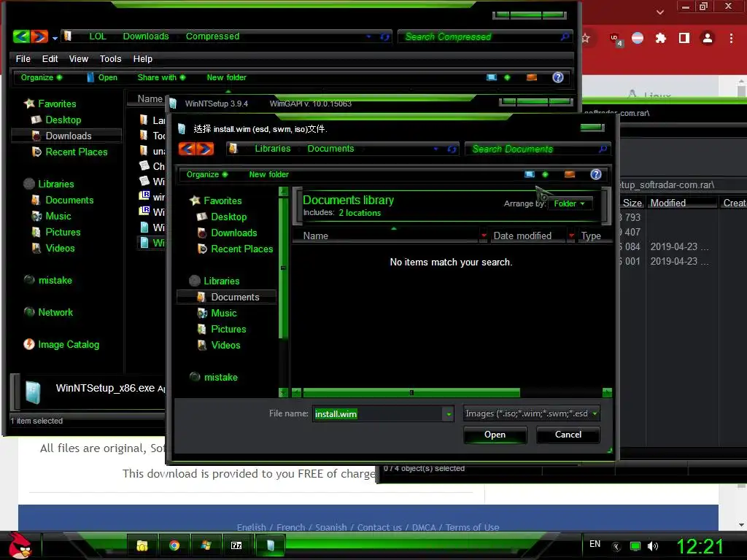Viewport: 747px width, 560px height.
Task: Click the search icon in Search Compressed
Action: coord(565,36)
